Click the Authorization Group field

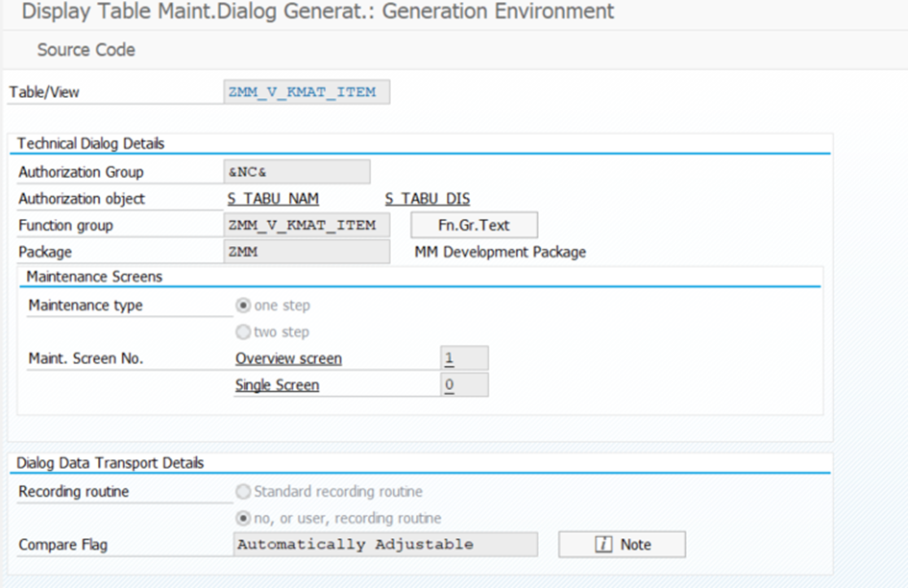(296, 172)
